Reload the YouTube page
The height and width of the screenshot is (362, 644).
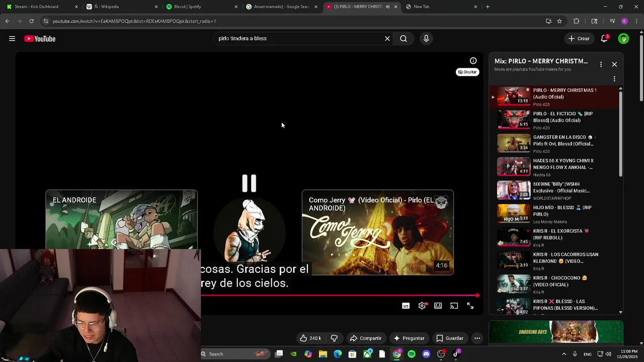(x=31, y=21)
